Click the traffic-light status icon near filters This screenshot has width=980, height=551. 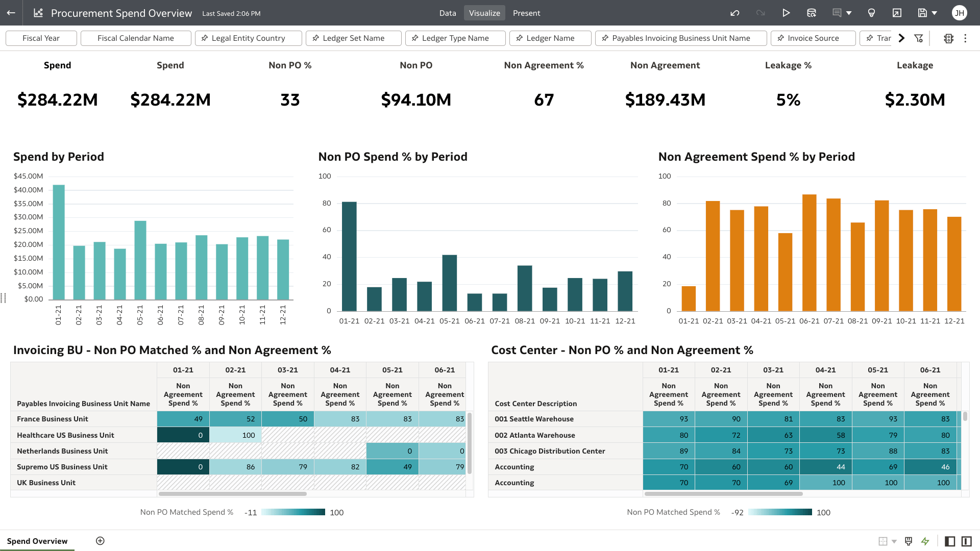pos(948,38)
